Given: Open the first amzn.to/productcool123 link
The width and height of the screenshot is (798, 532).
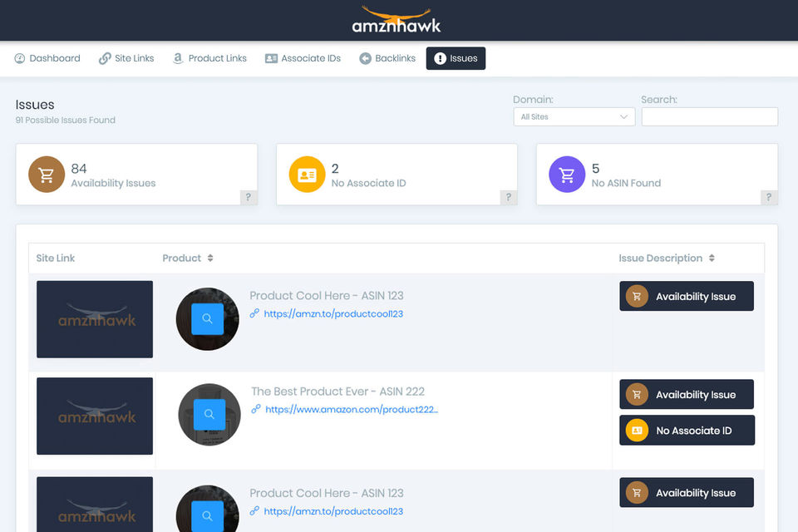Looking at the screenshot, I should pos(333,314).
